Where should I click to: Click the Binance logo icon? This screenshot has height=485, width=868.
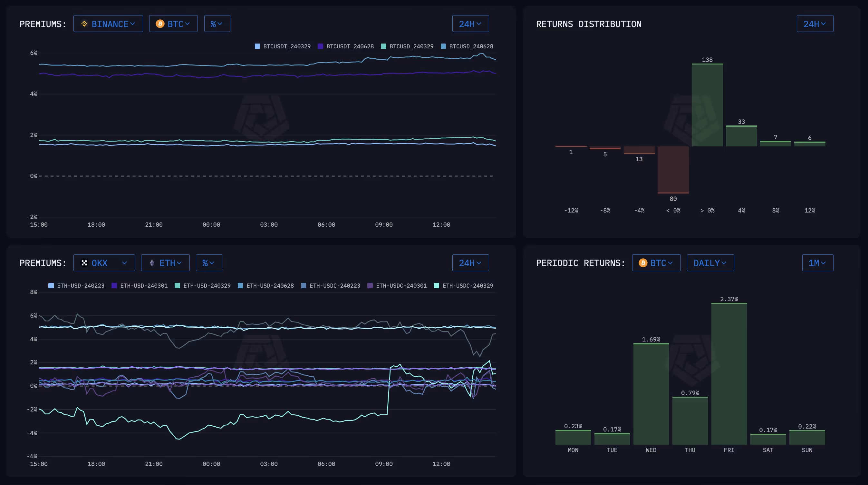pyautogui.click(x=84, y=24)
